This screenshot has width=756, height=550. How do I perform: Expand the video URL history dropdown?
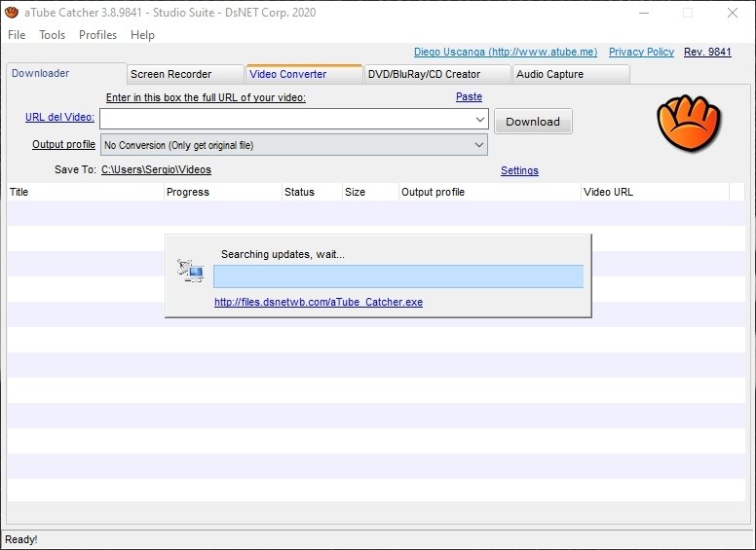coord(479,119)
